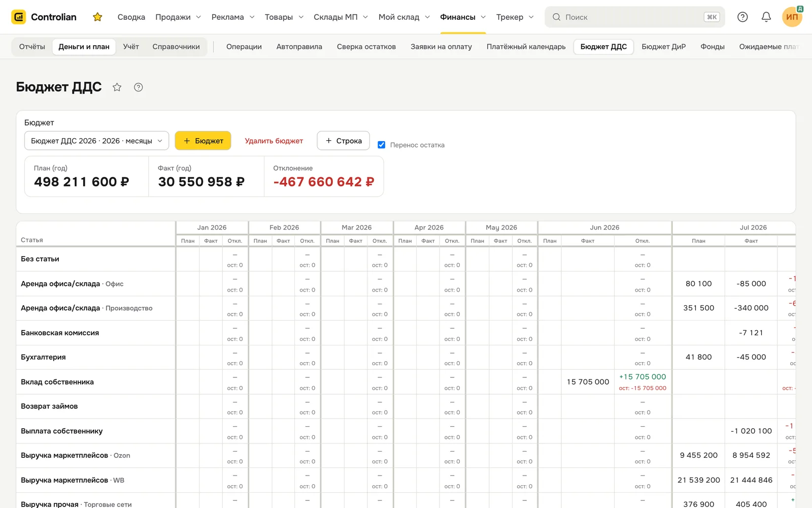
Task: Open the Операции section
Action: pos(244,47)
